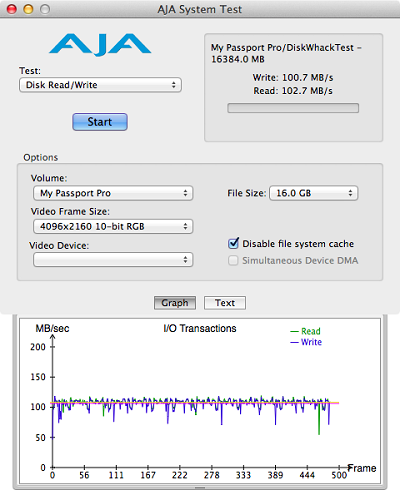Start the disk test

tap(100, 122)
